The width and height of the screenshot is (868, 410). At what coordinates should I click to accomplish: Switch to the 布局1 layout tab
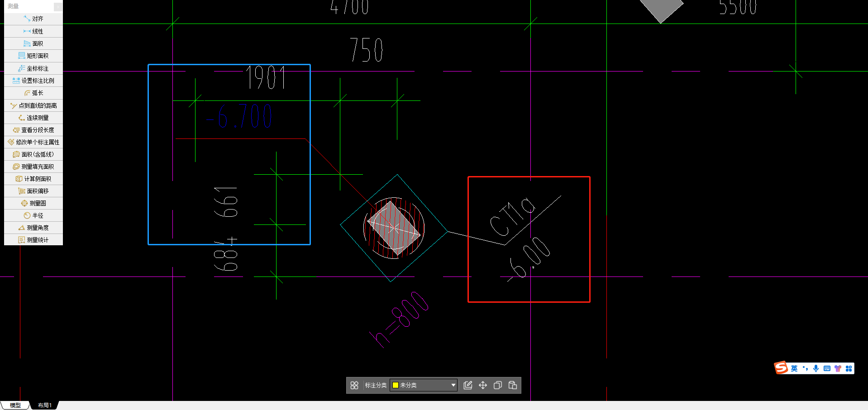[45, 405]
